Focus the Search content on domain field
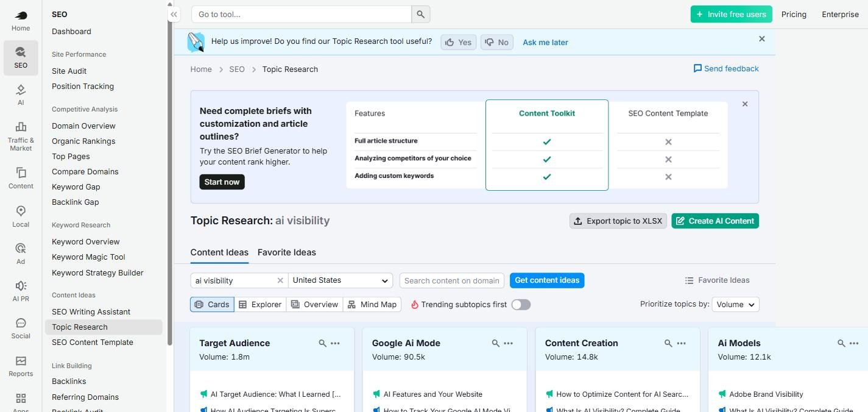Image resolution: width=868 pixels, height=412 pixels. point(451,280)
